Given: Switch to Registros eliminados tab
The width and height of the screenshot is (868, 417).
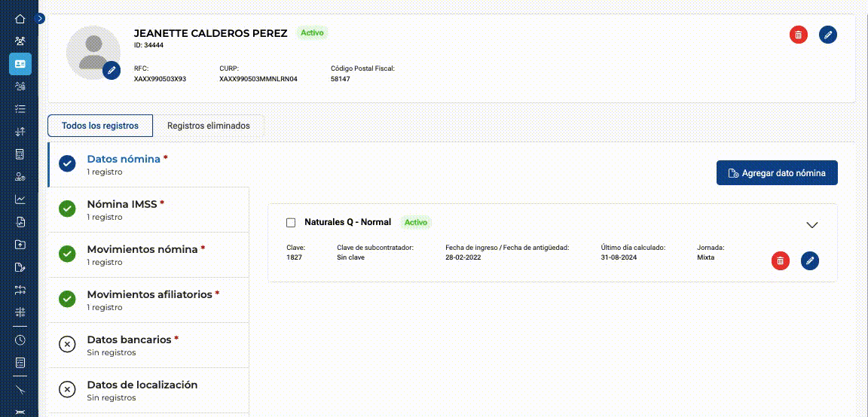Looking at the screenshot, I should pyautogui.click(x=209, y=126).
